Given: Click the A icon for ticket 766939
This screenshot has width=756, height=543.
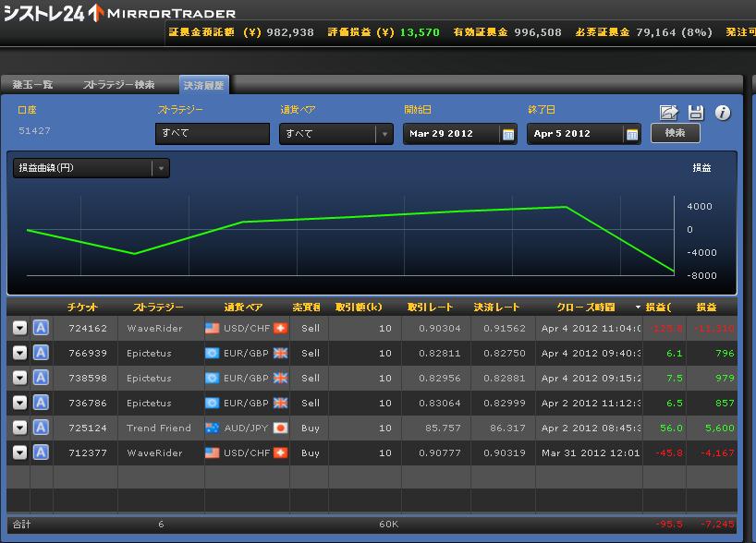Looking at the screenshot, I should pyautogui.click(x=41, y=353).
